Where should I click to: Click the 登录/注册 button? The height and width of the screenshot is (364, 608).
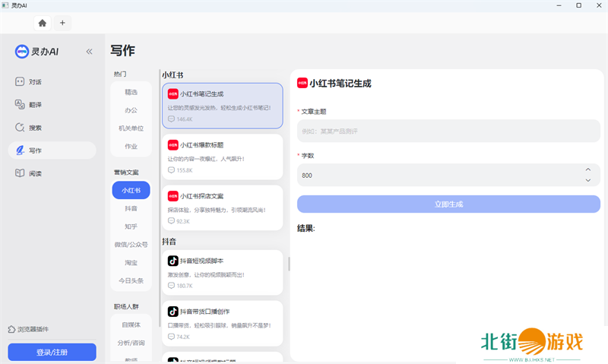pos(52,352)
